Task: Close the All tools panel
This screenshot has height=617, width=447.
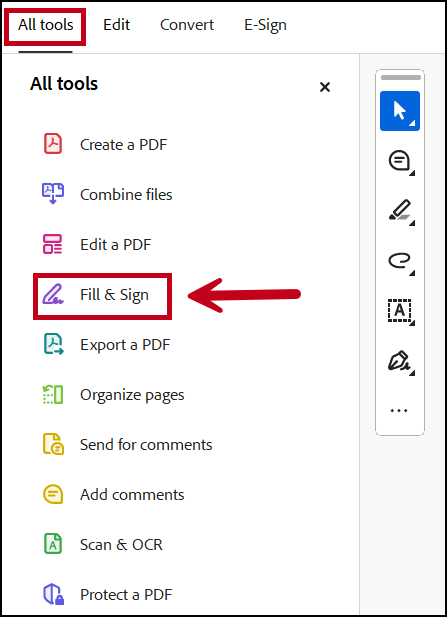Action: (325, 87)
